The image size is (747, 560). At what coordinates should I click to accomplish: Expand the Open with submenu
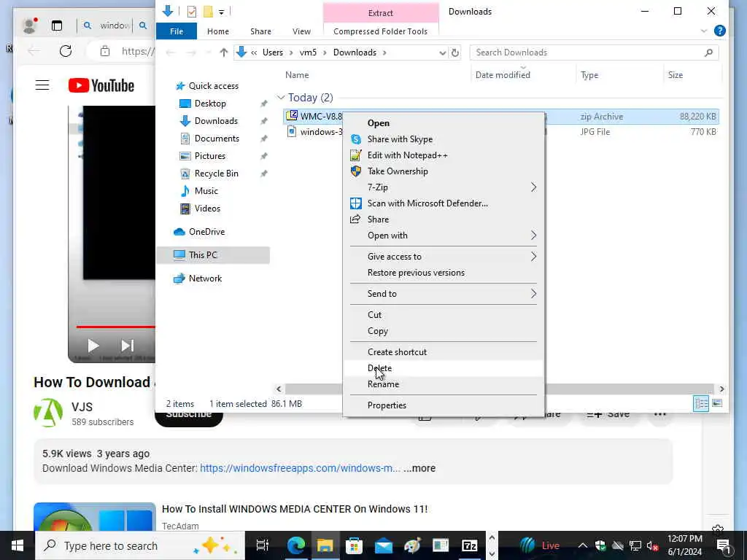[443, 236]
